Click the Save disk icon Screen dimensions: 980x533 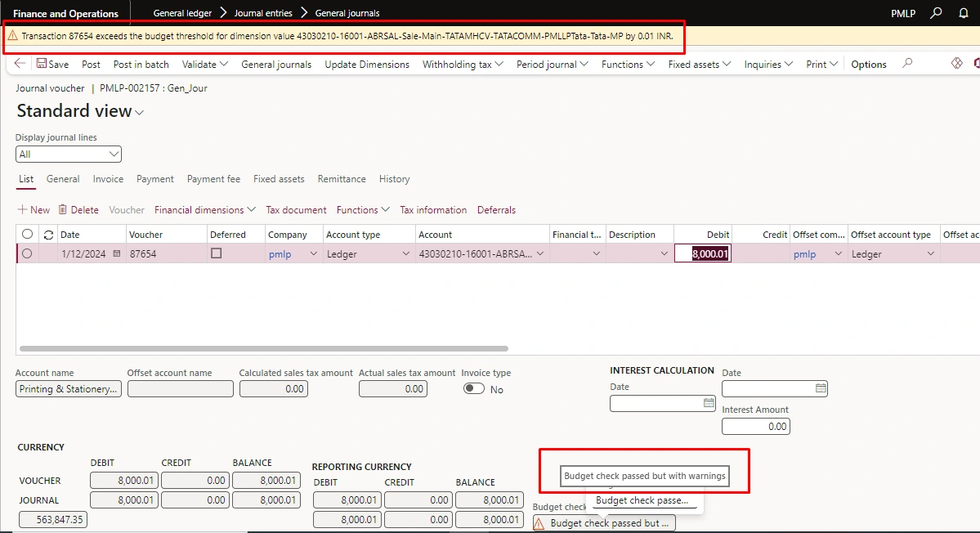click(41, 64)
